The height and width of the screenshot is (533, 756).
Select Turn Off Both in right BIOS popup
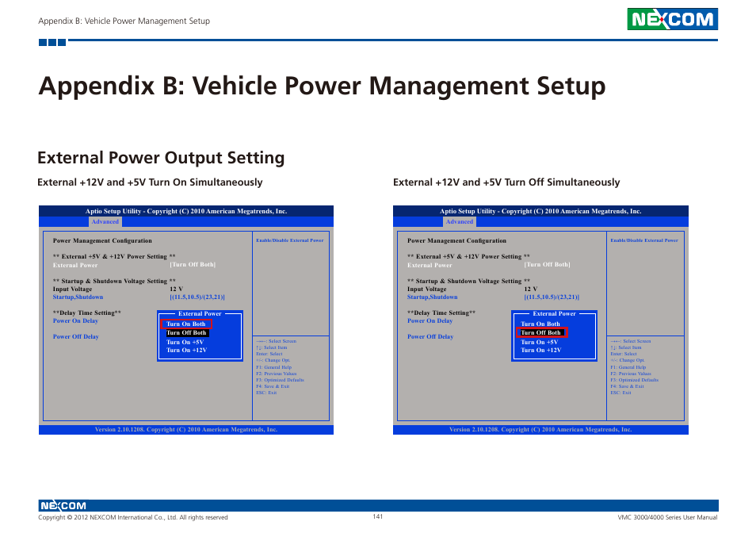click(541, 332)
